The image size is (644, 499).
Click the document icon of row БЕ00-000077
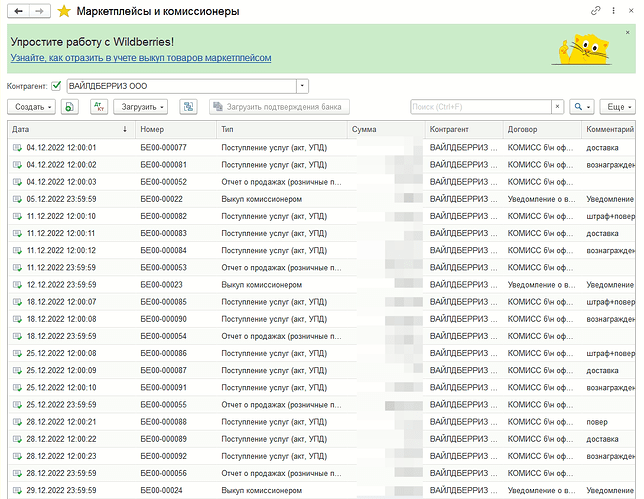(17, 148)
